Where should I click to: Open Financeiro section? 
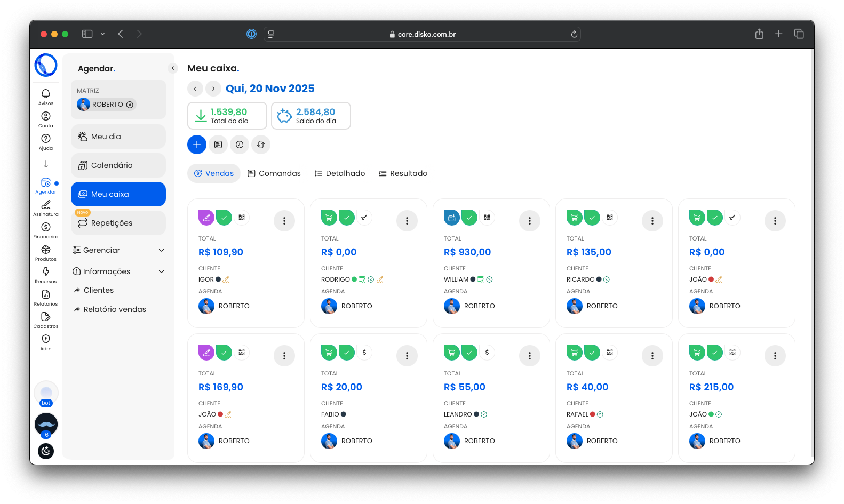coord(46,230)
